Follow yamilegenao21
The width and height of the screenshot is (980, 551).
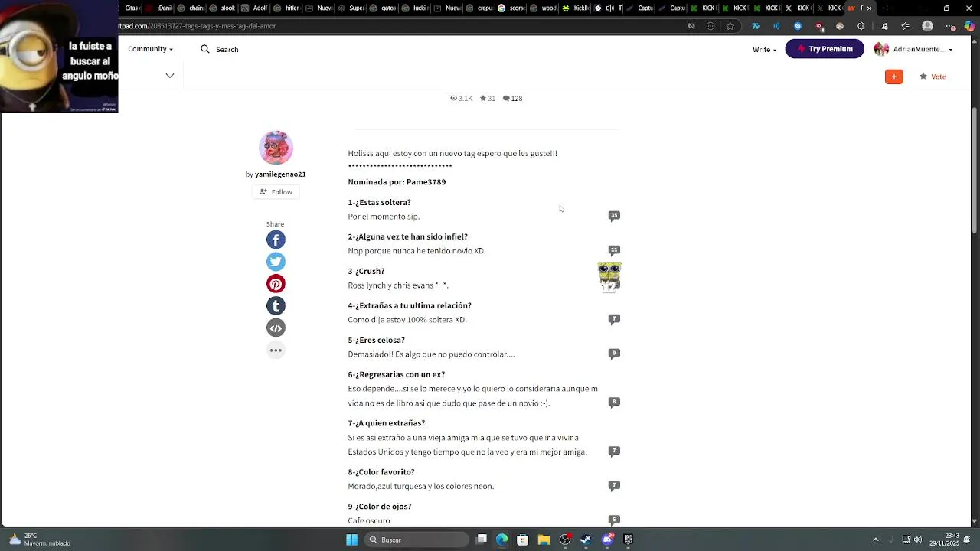pyautogui.click(x=276, y=192)
